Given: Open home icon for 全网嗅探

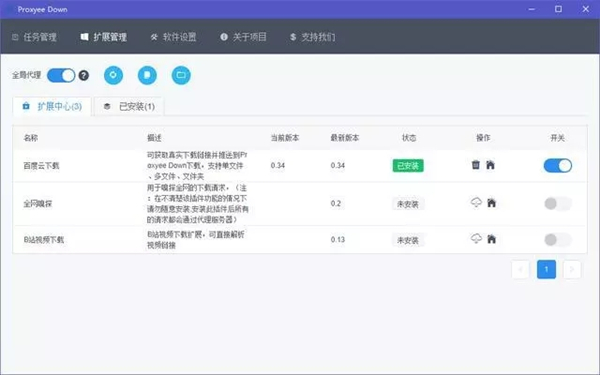Looking at the screenshot, I should tap(492, 202).
